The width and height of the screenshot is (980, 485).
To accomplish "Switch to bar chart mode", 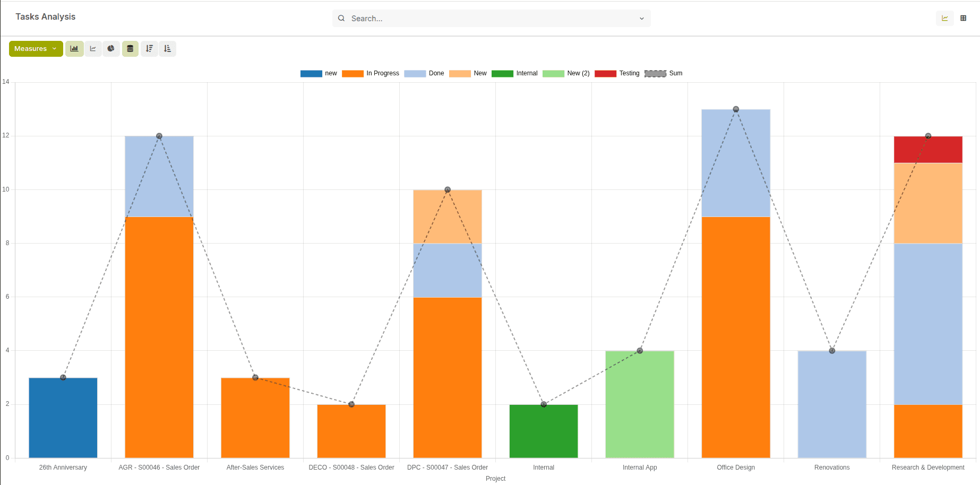I will pyautogui.click(x=74, y=48).
